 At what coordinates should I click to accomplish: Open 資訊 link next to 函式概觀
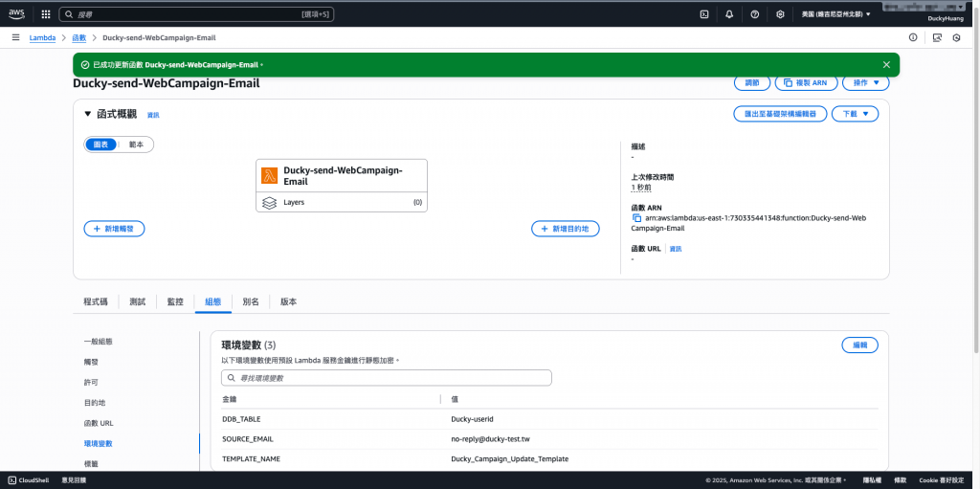[x=153, y=115]
